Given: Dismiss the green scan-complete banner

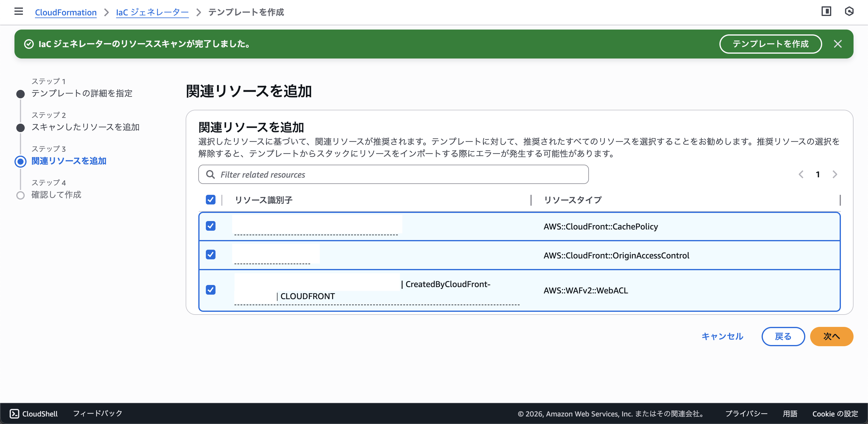Looking at the screenshot, I should (x=838, y=44).
